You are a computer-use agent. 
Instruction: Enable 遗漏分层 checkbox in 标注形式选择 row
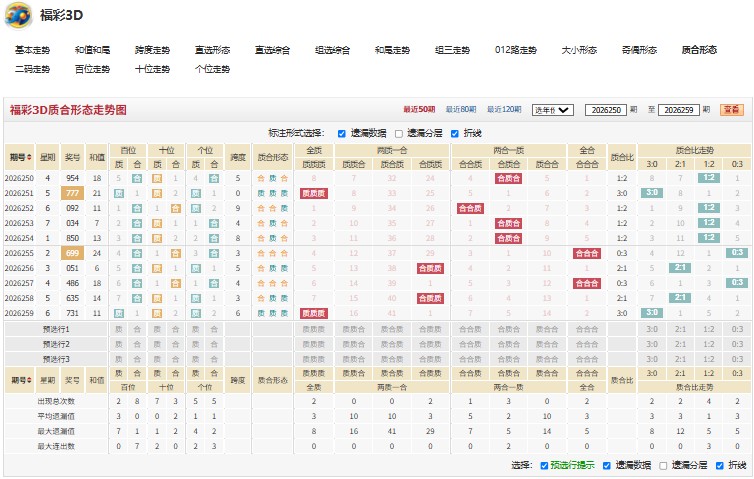pos(399,134)
